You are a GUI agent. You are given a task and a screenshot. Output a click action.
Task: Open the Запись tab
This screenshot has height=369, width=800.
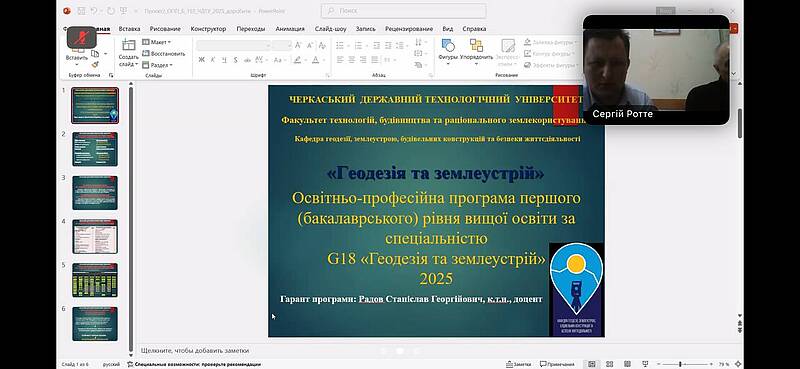click(x=365, y=29)
